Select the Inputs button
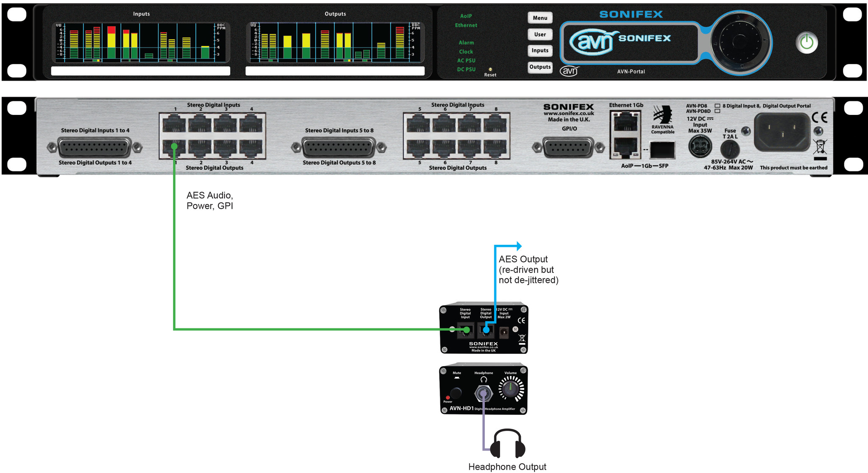This screenshot has height=473, width=868. 540,50
